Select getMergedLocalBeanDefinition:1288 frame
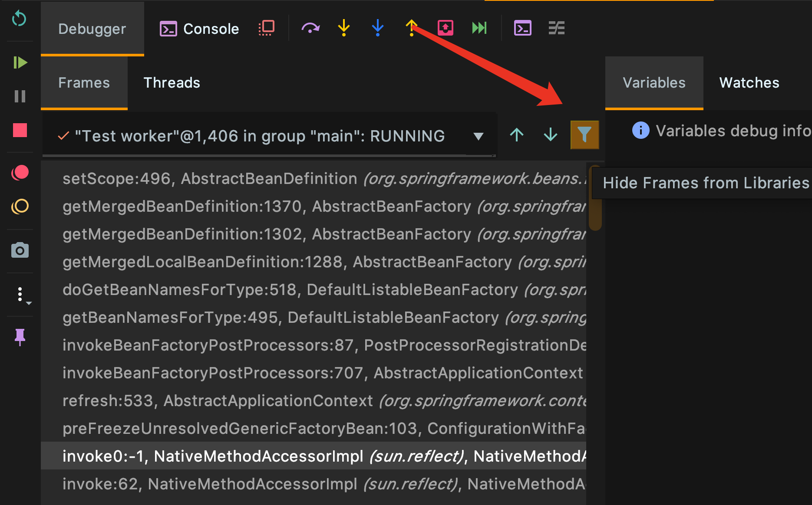The width and height of the screenshot is (812, 505). coord(314,262)
